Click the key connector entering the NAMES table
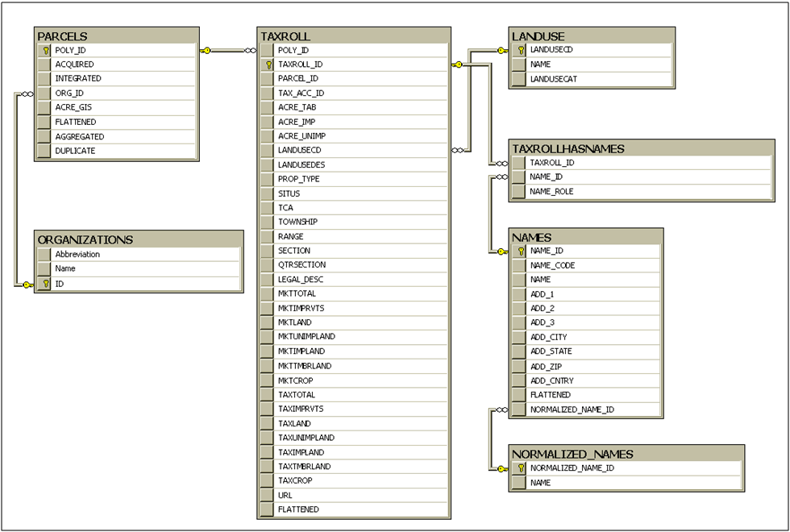Screen dimensions: 790x532 (502, 251)
